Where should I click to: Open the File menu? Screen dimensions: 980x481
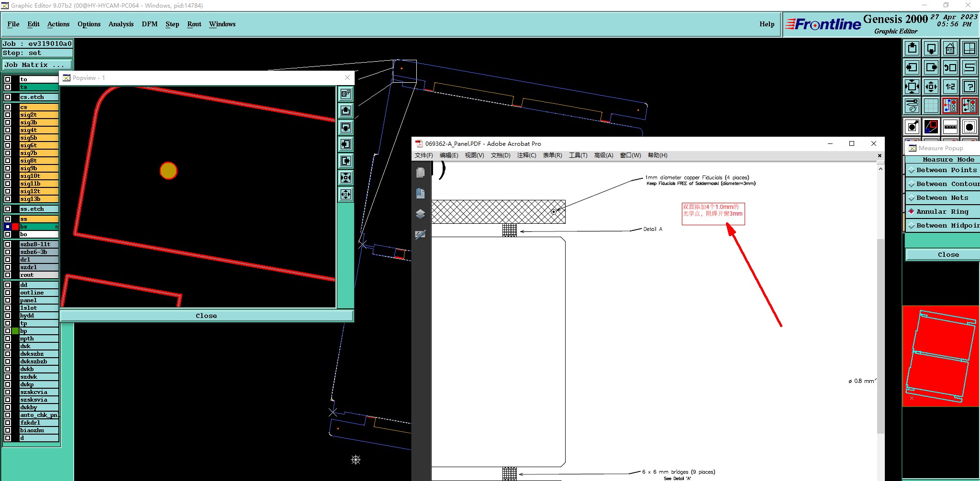(13, 24)
